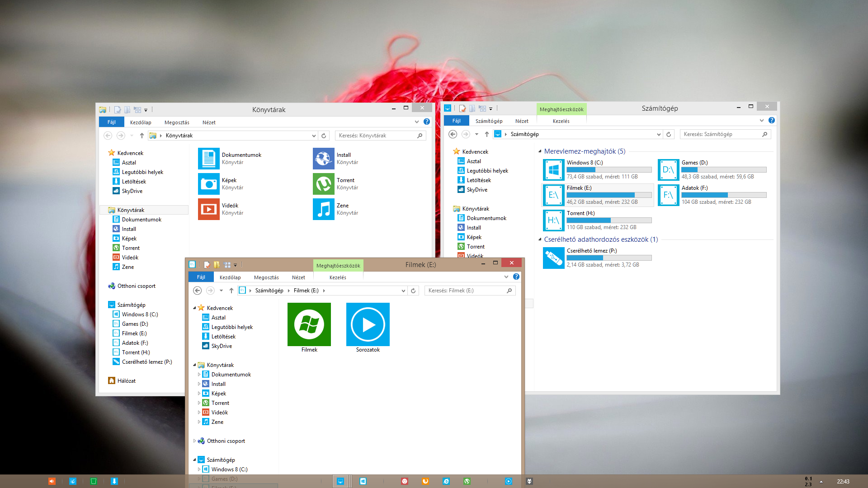Open the Zene library tile
Image resolution: width=868 pixels, height=488 pixels.
click(335, 209)
